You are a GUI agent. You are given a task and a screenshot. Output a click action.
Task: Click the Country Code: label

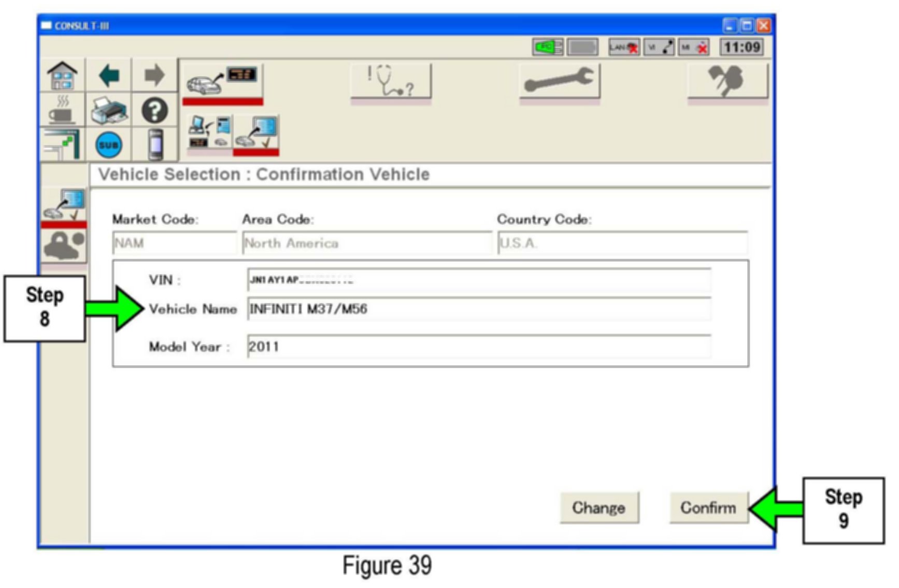[544, 220]
